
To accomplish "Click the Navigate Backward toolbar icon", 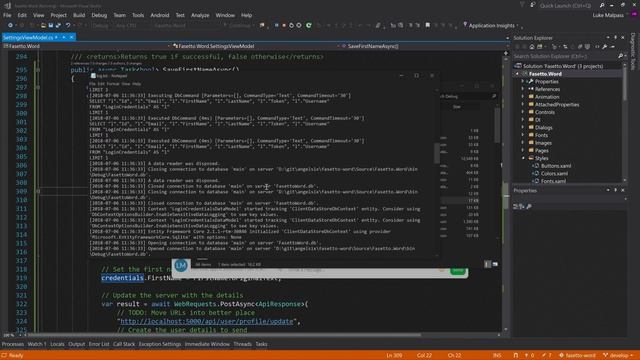I will click(x=10, y=25).
